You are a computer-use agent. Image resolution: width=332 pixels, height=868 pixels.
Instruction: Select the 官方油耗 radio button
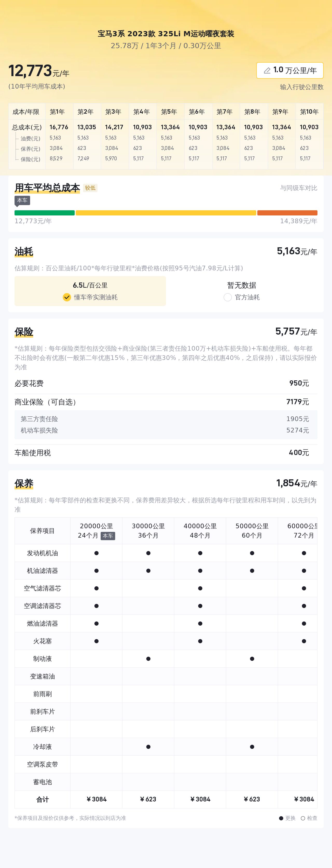tap(228, 297)
